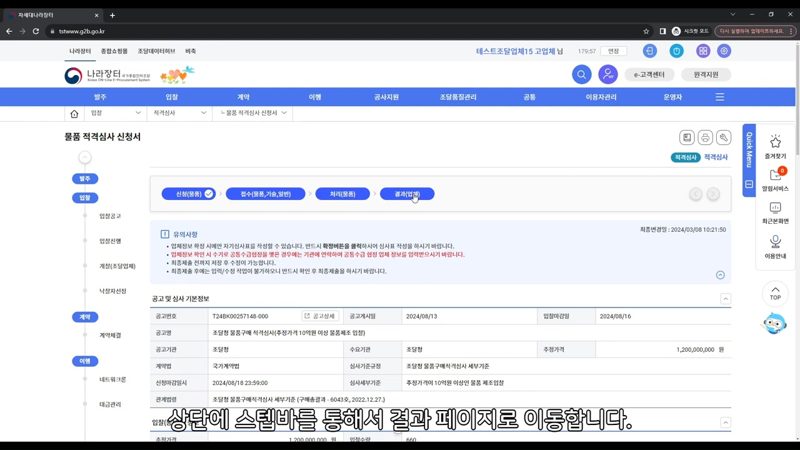Screen dimensions: 800x450
Task: Open the chatbot mascot icon
Action: coord(774,323)
